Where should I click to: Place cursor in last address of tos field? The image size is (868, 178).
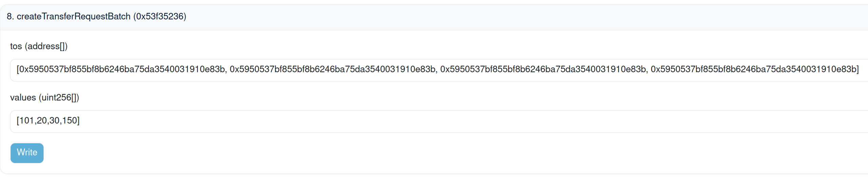tap(753, 69)
